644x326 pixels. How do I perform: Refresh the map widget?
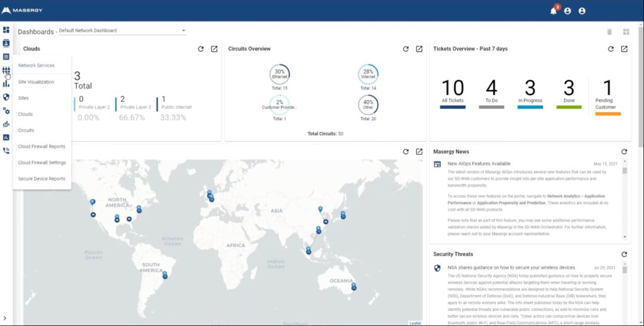[406, 152]
